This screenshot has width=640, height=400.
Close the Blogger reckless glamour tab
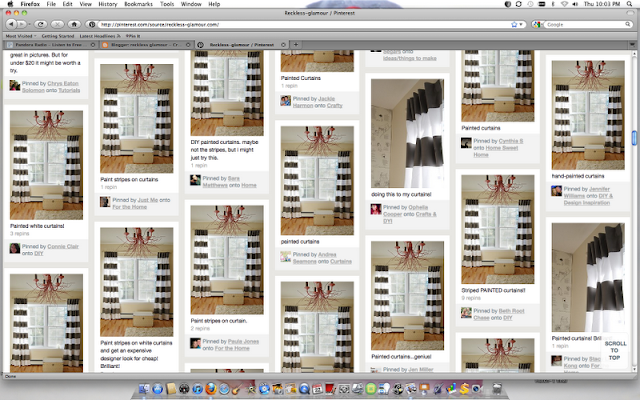pyautogui.click(x=188, y=44)
